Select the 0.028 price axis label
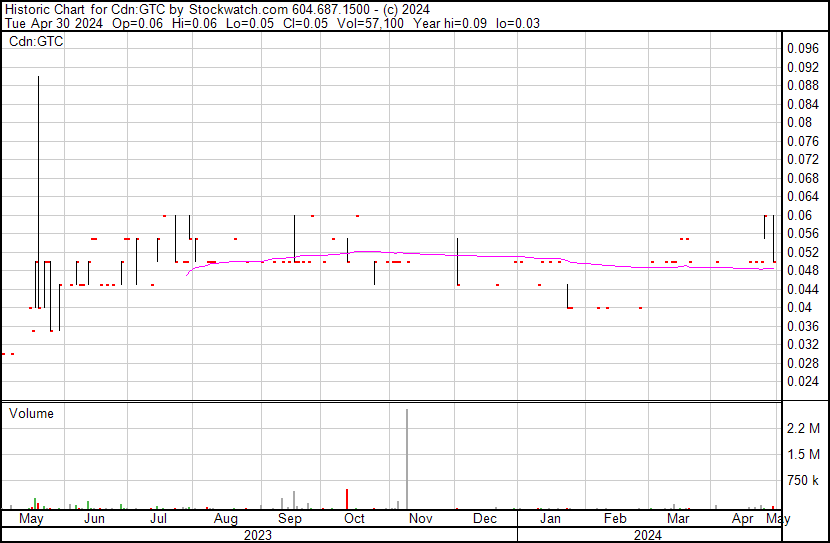Screen dimensions: 830x543 [x=802, y=363]
